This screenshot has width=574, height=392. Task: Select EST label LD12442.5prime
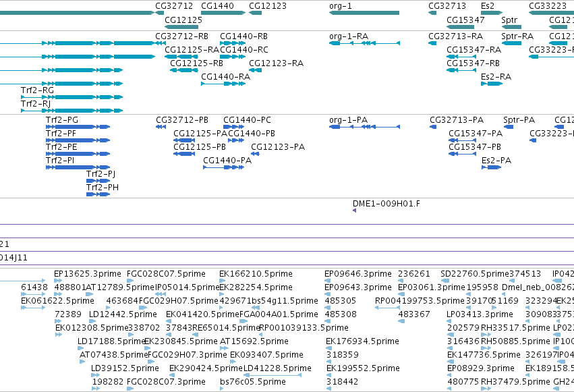123,314
